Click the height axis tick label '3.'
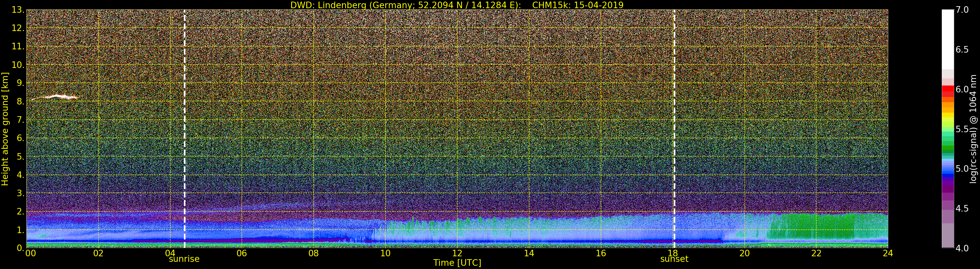The image size is (980, 269). pos(20,193)
